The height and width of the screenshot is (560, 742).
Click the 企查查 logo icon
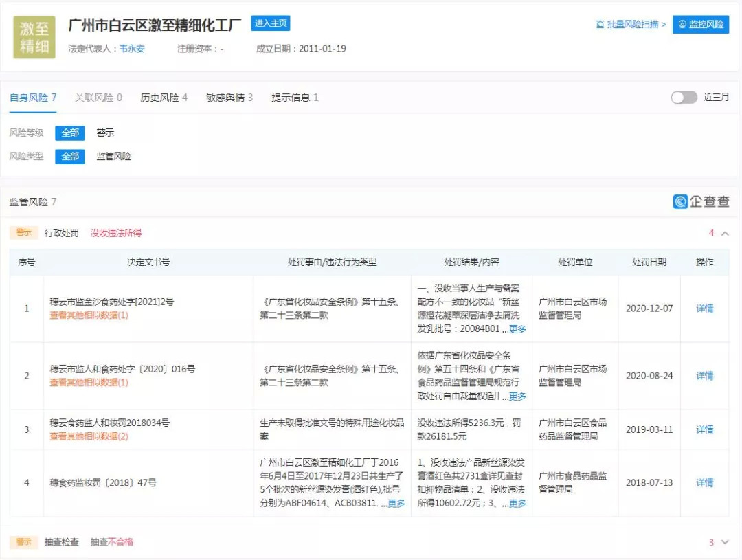coord(681,202)
